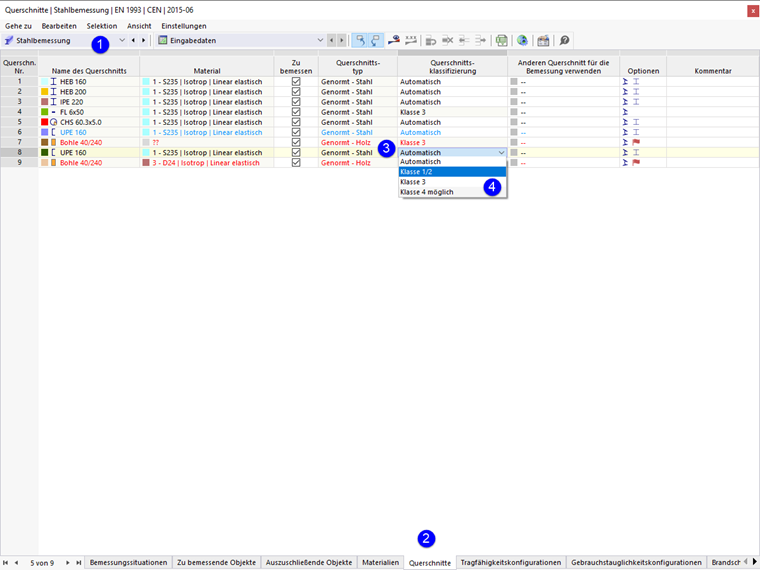Switch to the Gebrauchstauglichkeitskonfigurationen tab
The height and width of the screenshot is (570, 760).
[636, 562]
